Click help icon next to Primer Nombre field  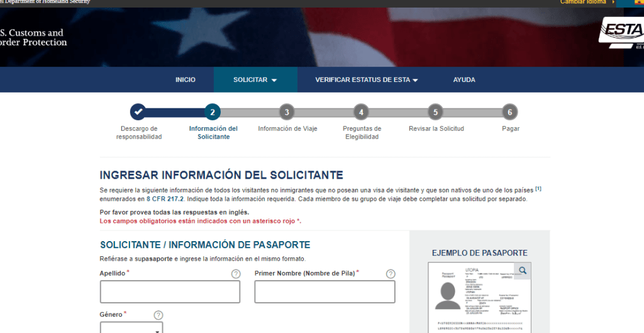coord(391,274)
